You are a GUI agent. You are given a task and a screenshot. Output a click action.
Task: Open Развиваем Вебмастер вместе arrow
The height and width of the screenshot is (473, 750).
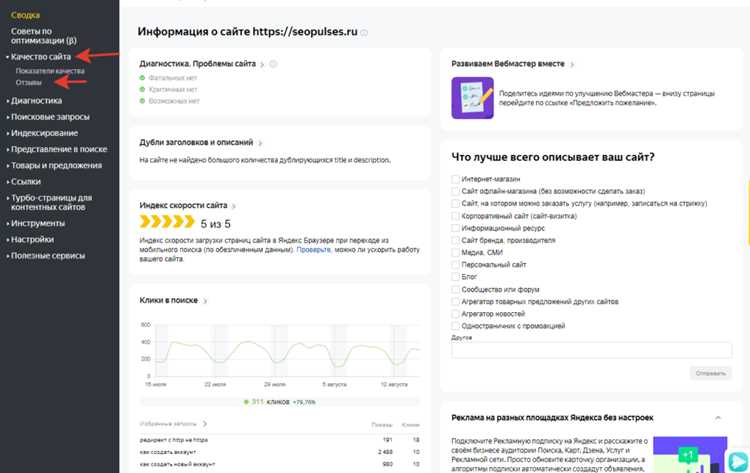(572, 64)
